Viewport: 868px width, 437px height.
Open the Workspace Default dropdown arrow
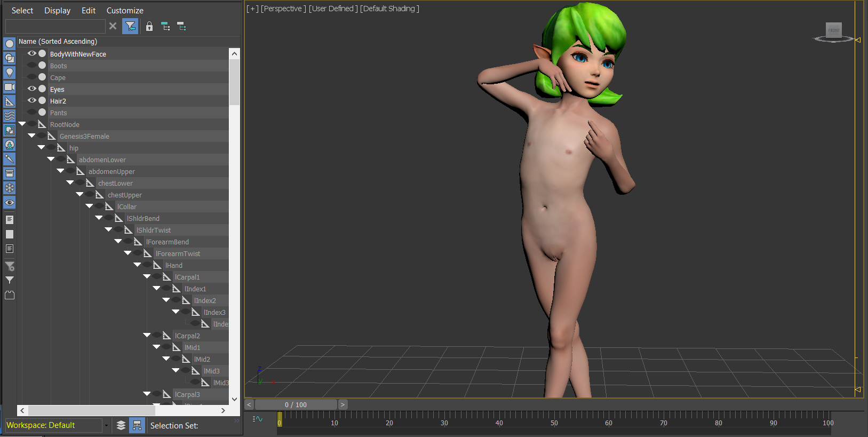pyautogui.click(x=106, y=425)
